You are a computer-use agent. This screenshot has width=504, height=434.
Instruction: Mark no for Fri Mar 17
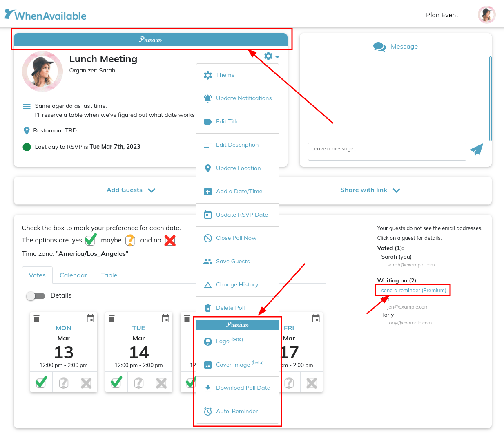coord(312,383)
